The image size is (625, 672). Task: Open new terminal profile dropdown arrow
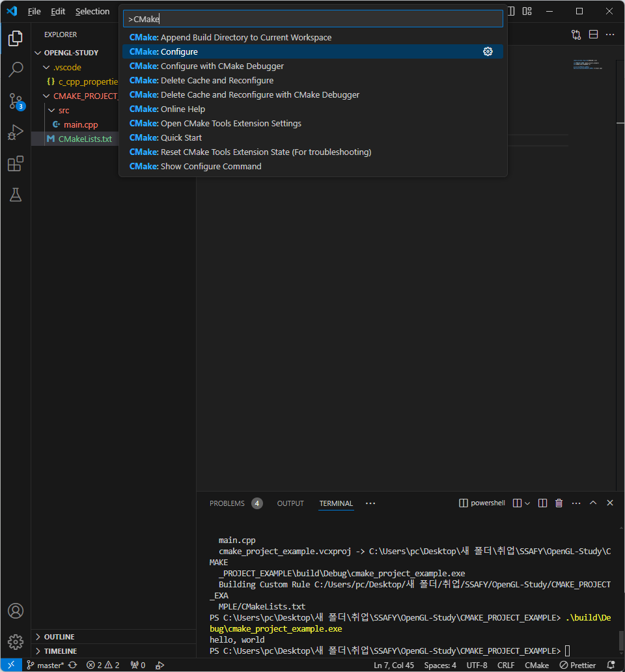pyautogui.click(x=527, y=503)
